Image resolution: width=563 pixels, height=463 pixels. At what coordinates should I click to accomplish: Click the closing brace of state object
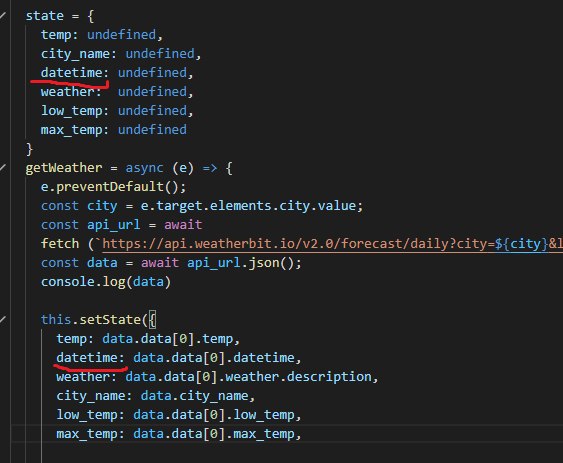click(x=29, y=149)
